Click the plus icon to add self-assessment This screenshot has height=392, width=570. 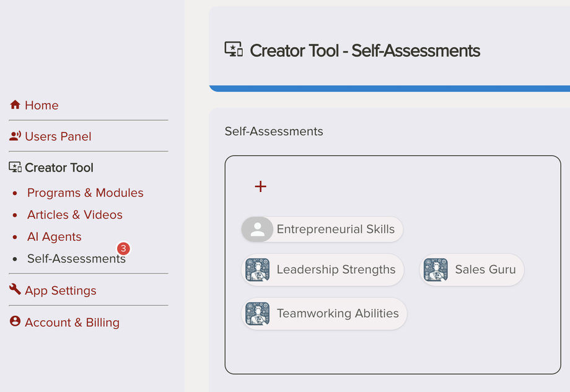click(x=261, y=186)
